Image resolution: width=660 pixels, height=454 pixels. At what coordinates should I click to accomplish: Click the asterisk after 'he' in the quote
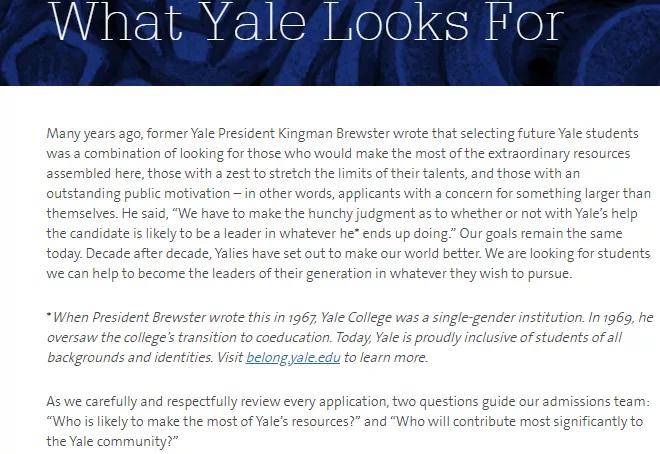(x=357, y=230)
